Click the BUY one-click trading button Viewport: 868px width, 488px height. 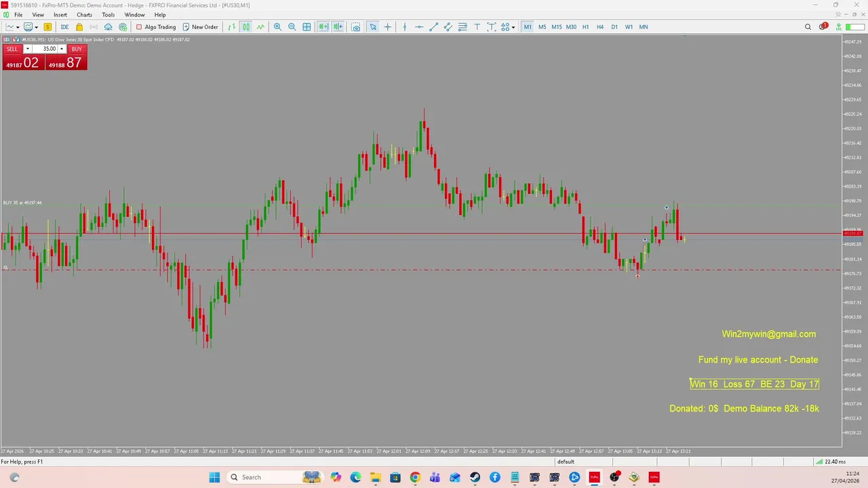click(x=77, y=49)
